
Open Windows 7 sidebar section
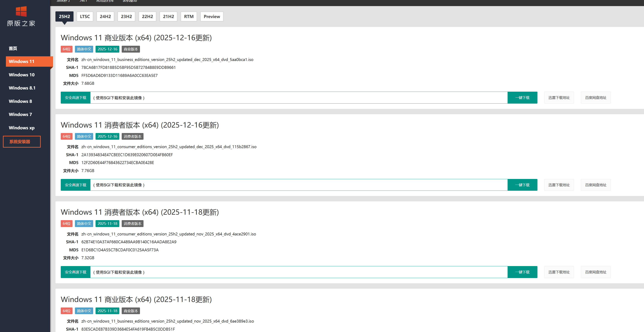(20, 114)
